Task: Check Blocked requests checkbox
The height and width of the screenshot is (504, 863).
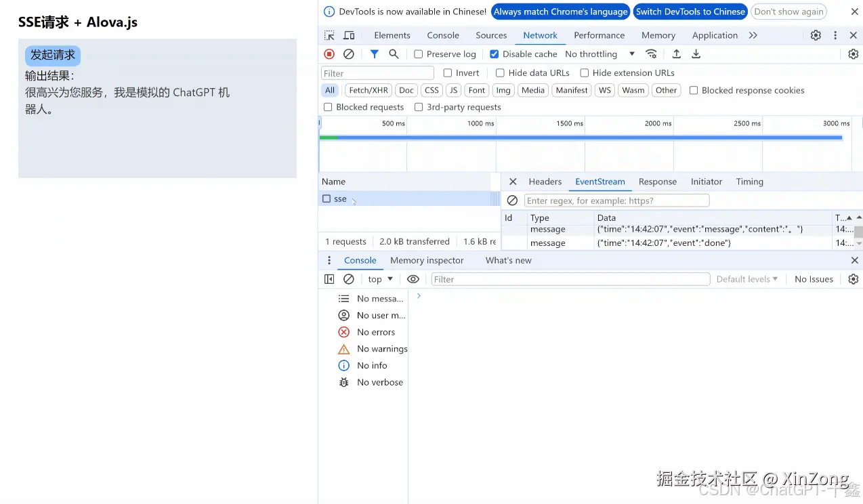Action: click(328, 107)
